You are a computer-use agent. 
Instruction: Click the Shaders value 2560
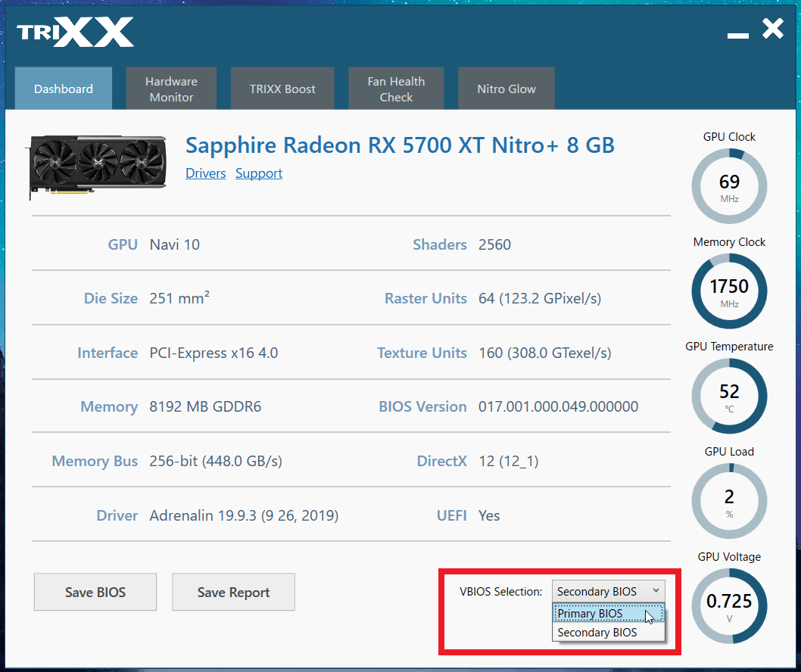(x=494, y=244)
